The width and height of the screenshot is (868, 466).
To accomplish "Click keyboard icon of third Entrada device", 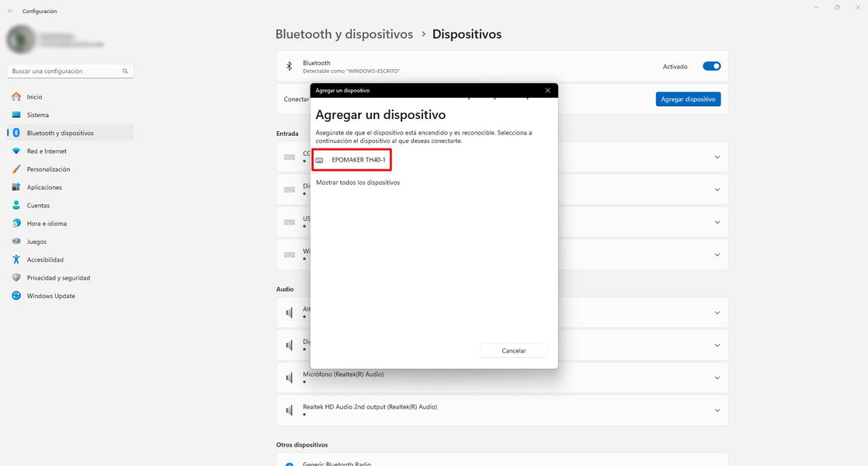I will 289,222.
